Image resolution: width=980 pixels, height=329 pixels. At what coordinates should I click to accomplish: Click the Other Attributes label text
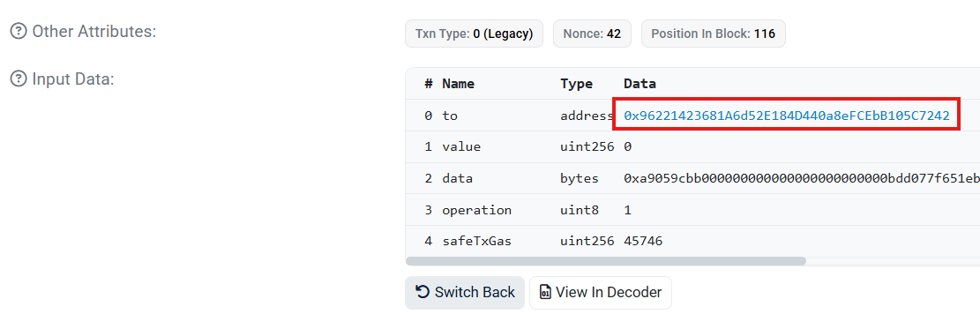pos(94,31)
